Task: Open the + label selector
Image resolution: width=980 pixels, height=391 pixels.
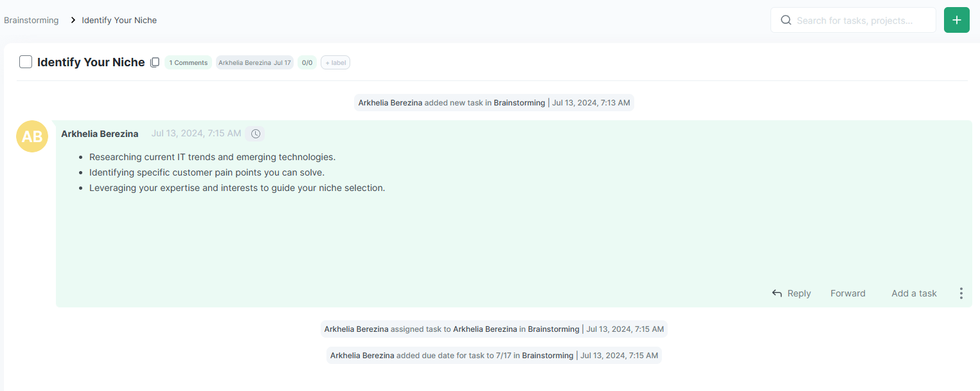Action: click(x=335, y=62)
